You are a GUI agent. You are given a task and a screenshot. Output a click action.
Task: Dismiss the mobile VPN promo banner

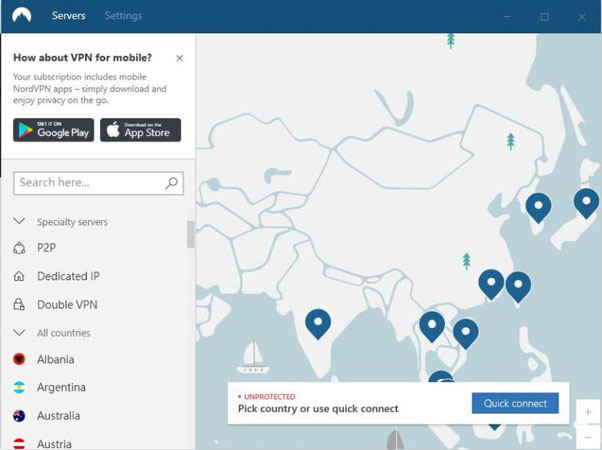tap(179, 58)
